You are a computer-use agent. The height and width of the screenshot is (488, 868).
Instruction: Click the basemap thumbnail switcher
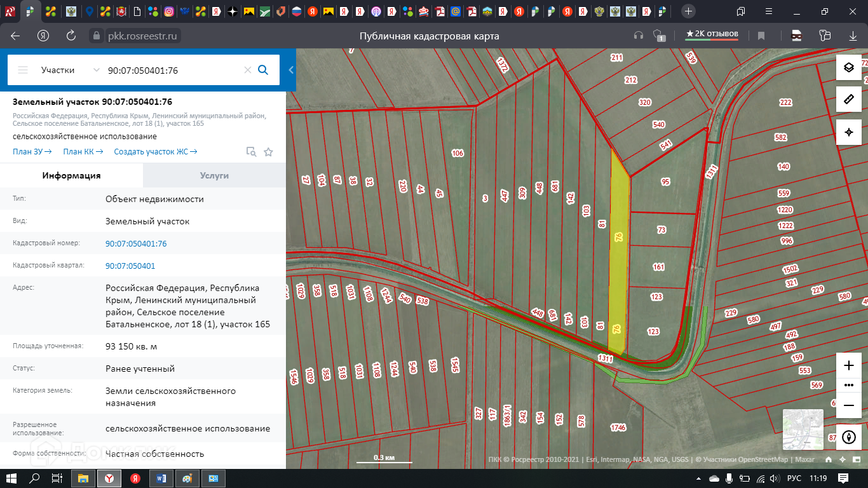coord(803,430)
